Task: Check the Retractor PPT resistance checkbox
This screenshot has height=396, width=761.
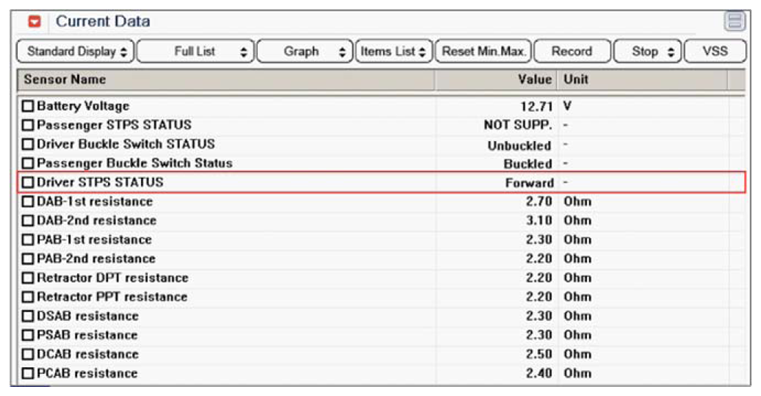Action: [x=28, y=297]
